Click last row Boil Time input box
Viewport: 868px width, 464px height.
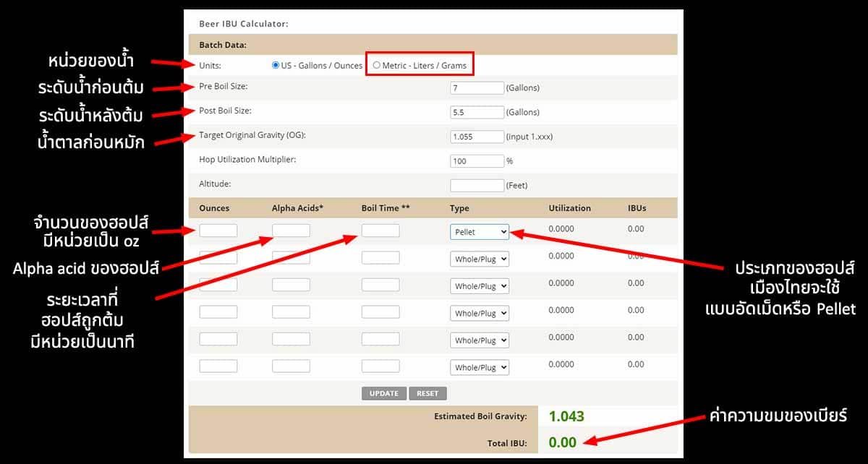click(380, 366)
